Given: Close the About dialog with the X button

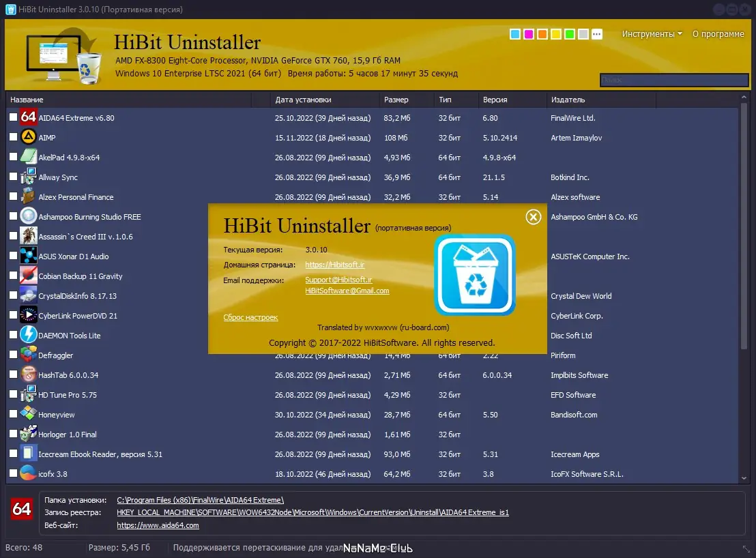Looking at the screenshot, I should [534, 217].
